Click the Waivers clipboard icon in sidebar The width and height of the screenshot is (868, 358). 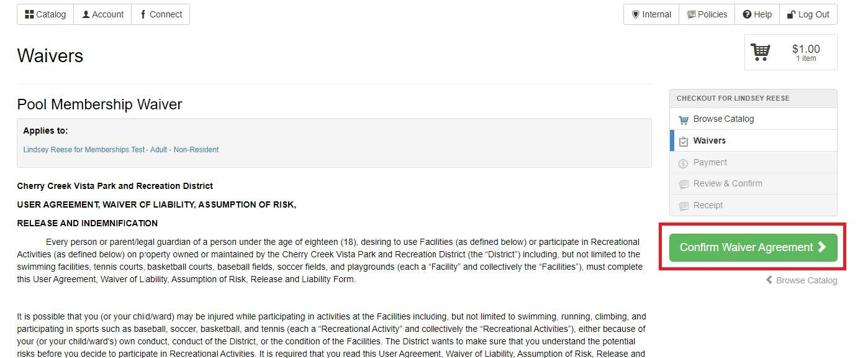pyautogui.click(x=684, y=141)
